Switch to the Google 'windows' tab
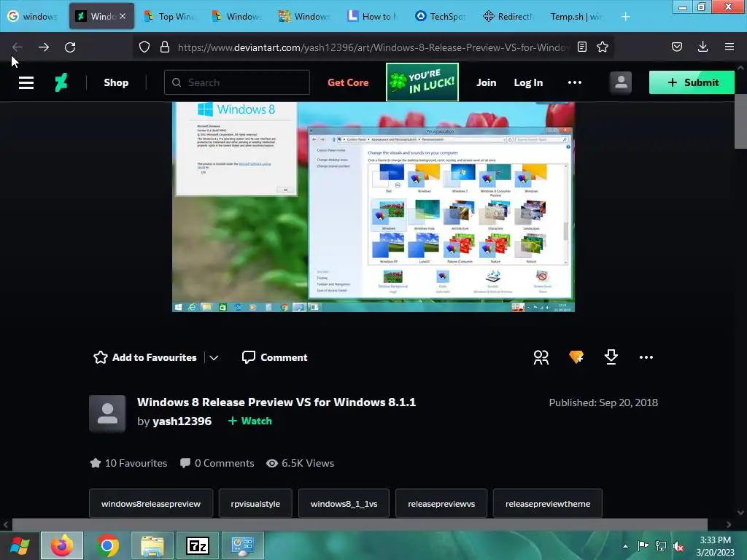The height and width of the screenshot is (560, 747). (x=32, y=16)
